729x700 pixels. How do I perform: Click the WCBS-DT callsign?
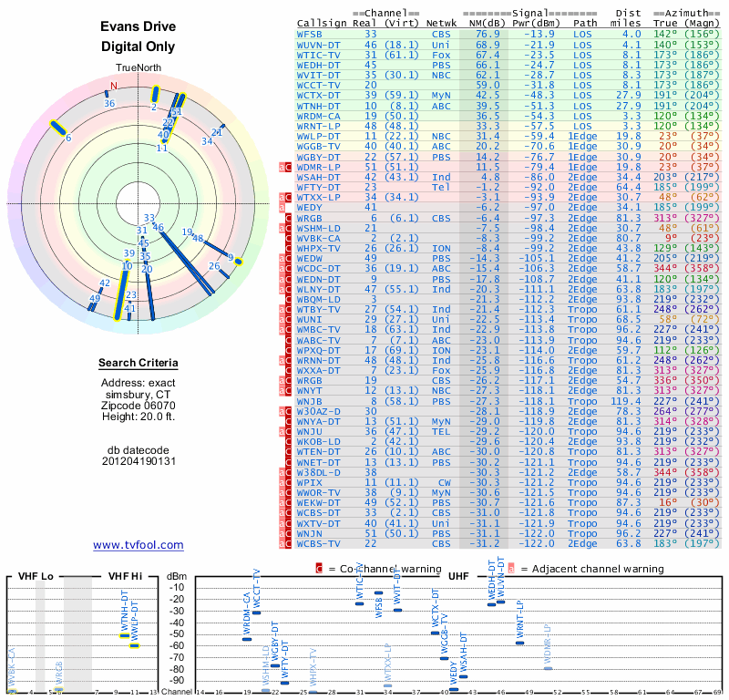coord(318,512)
